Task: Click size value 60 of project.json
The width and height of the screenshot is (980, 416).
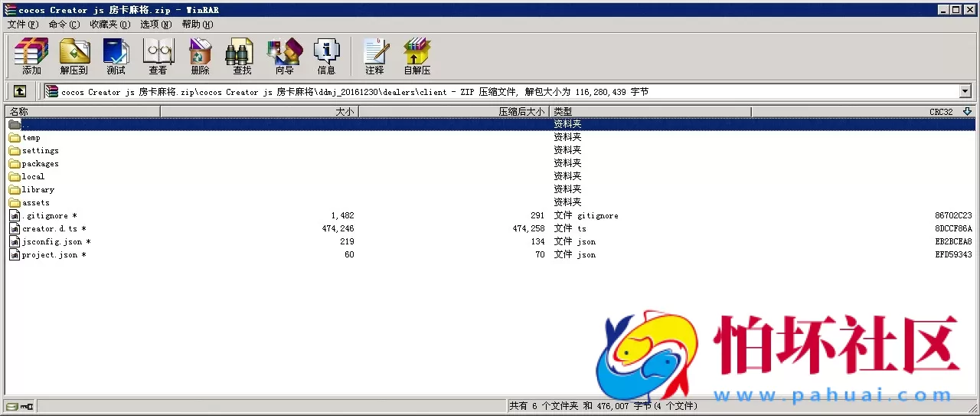Action: [x=349, y=255]
